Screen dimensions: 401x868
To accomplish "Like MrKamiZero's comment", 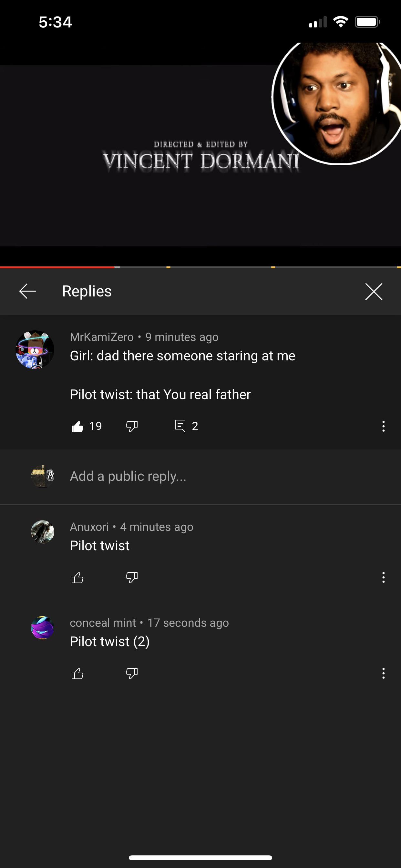I will click(x=77, y=426).
